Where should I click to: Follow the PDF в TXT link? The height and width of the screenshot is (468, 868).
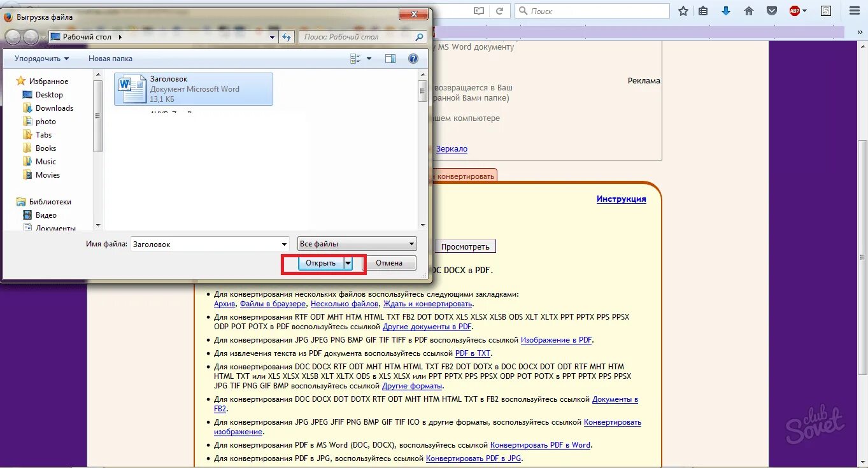click(473, 353)
